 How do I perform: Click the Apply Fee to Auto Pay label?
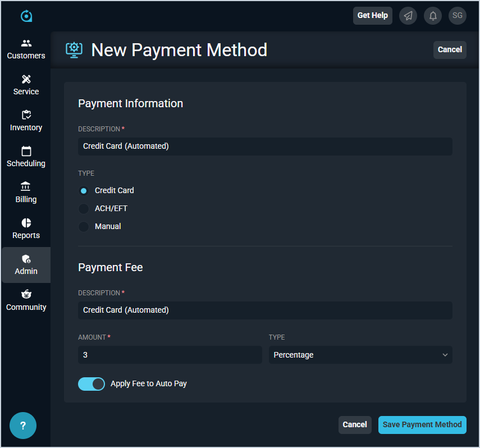coord(149,383)
